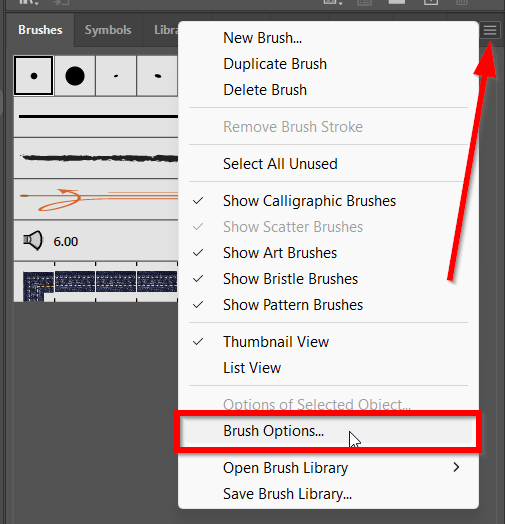This screenshot has height=524, width=505.
Task: Toggle Show Art Brushes
Action: (x=328, y=253)
